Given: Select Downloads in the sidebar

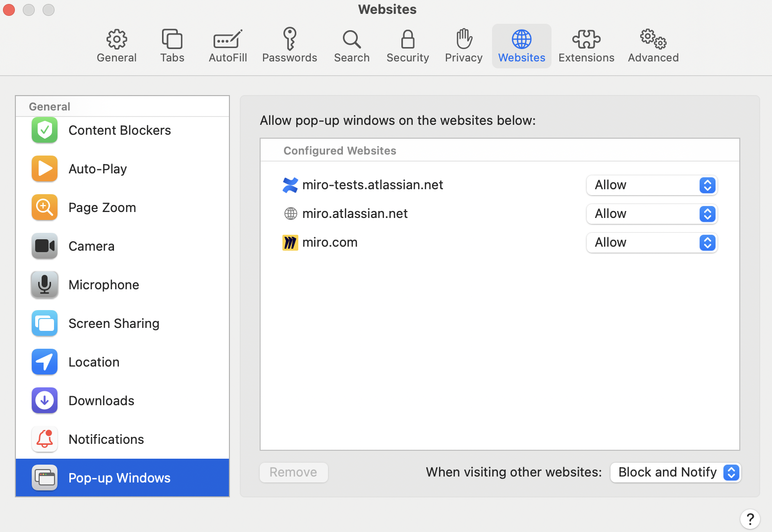Looking at the screenshot, I should (101, 401).
